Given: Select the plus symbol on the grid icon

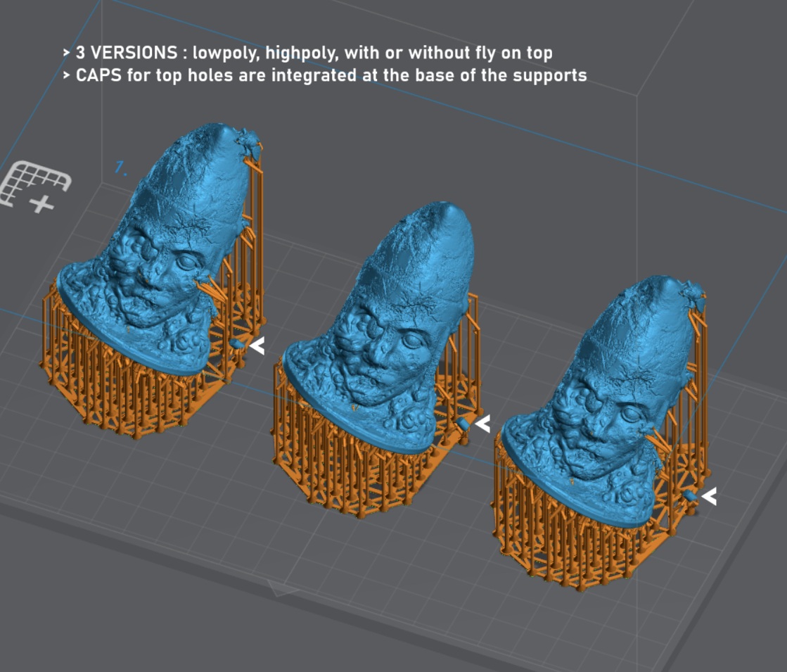Looking at the screenshot, I should click(x=42, y=204).
